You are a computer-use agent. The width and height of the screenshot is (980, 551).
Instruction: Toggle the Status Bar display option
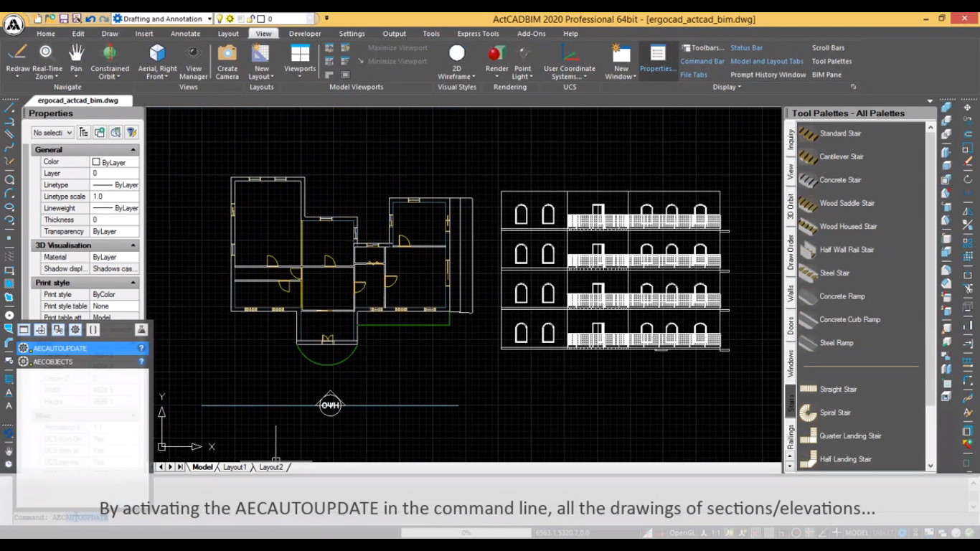(x=746, y=48)
